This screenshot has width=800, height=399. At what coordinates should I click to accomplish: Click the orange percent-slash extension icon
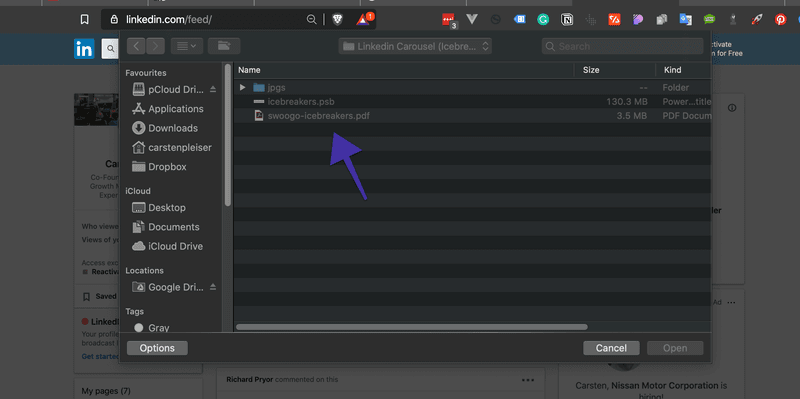coord(614,19)
